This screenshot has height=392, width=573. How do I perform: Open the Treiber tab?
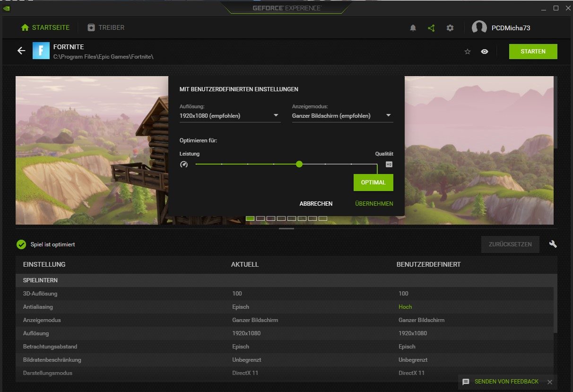click(106, 27)
